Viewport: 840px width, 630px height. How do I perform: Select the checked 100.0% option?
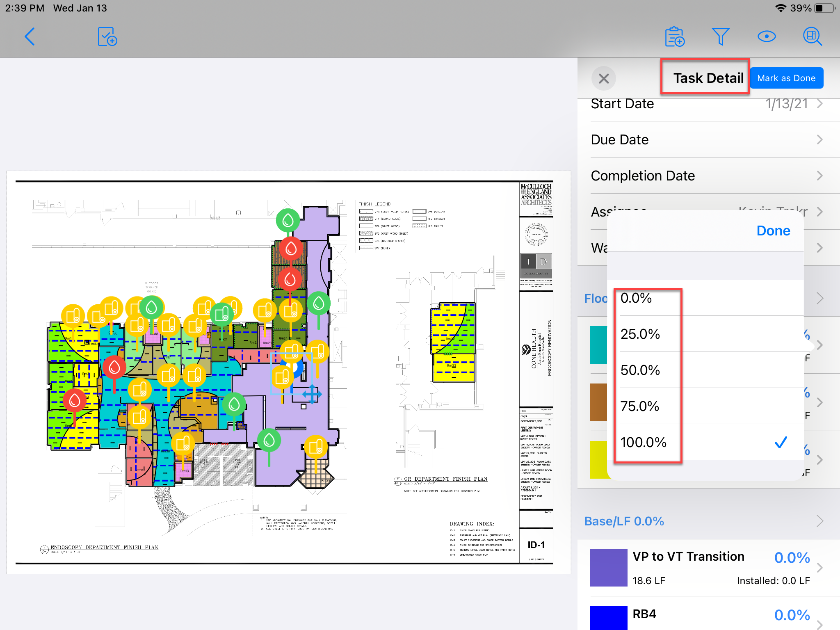coord(643,443)
